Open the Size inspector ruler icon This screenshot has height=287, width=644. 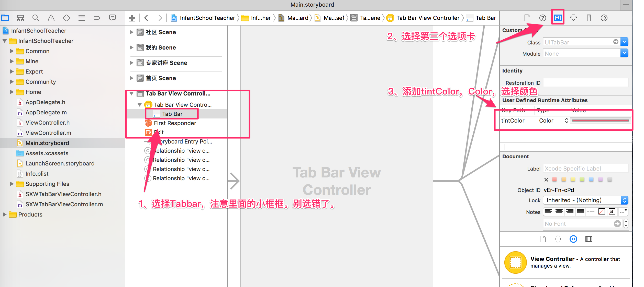589,18
